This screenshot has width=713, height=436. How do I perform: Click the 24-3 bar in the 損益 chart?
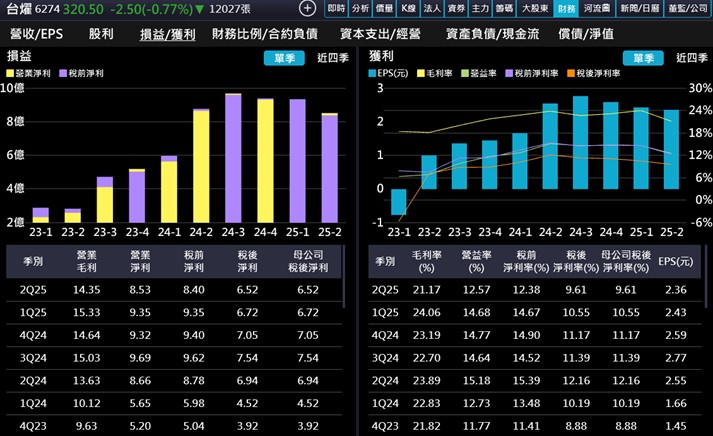[x=233, y=158]
